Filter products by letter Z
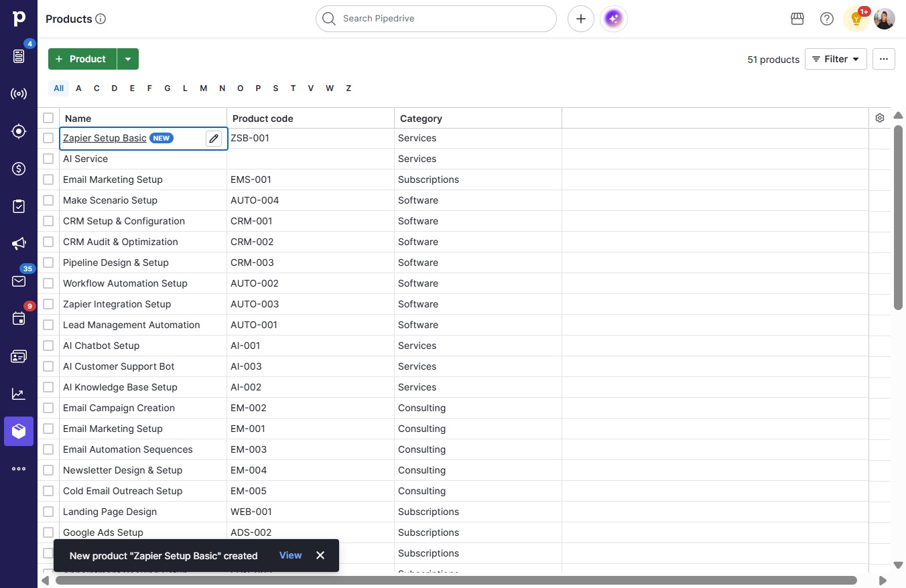 348,88
